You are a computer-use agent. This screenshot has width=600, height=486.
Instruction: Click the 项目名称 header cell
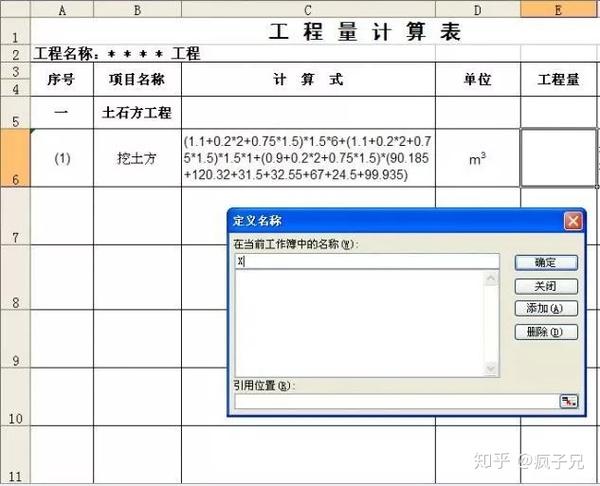(137, 80)
